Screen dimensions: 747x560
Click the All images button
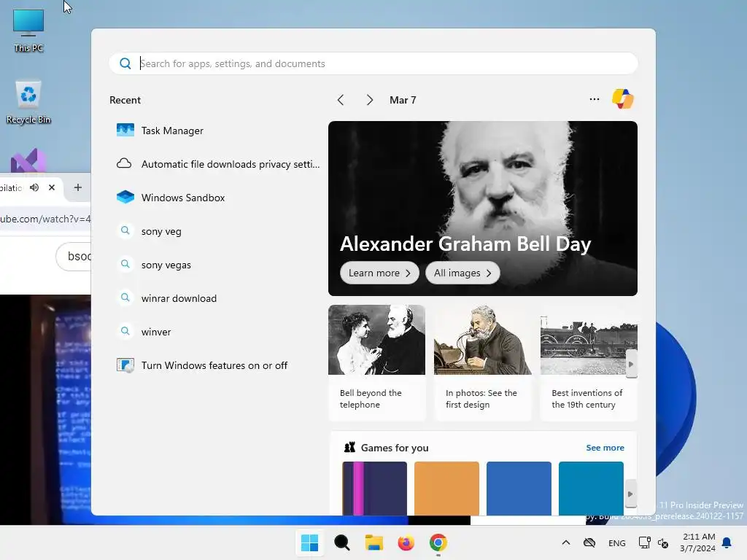point(462,273)
